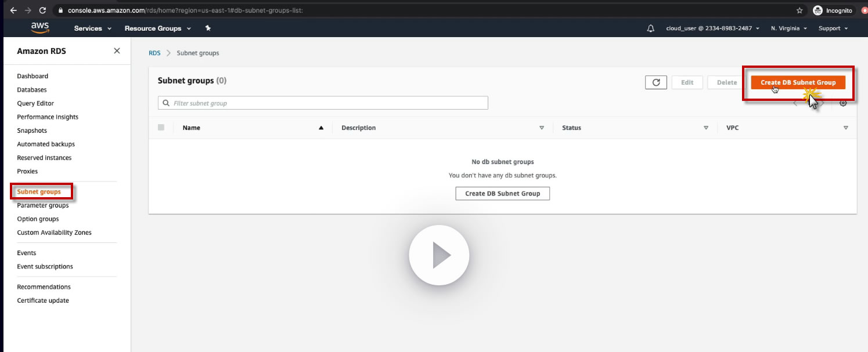Open Dashboard in RDS sidebar
This screenshot has width=868, height=352.
click(x=33, y=76)
